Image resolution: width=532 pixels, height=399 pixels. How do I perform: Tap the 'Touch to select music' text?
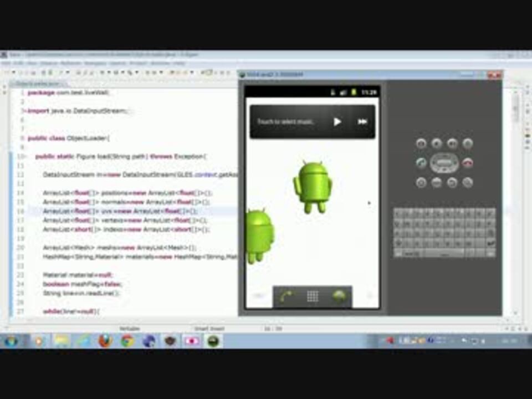[x=285, y=121]
